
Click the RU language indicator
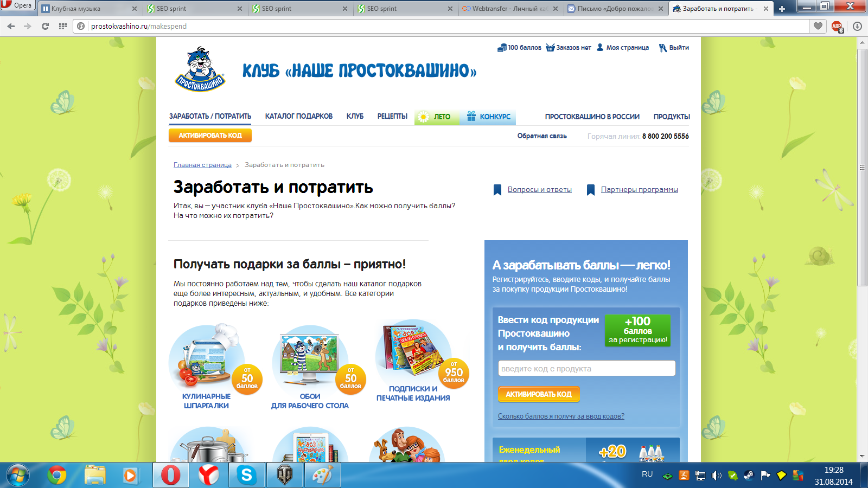pyautogui.click(x=647, y=474)
